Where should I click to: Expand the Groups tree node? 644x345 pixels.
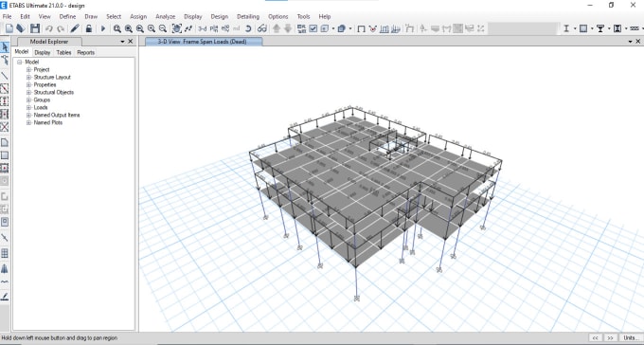click(28, 100)
